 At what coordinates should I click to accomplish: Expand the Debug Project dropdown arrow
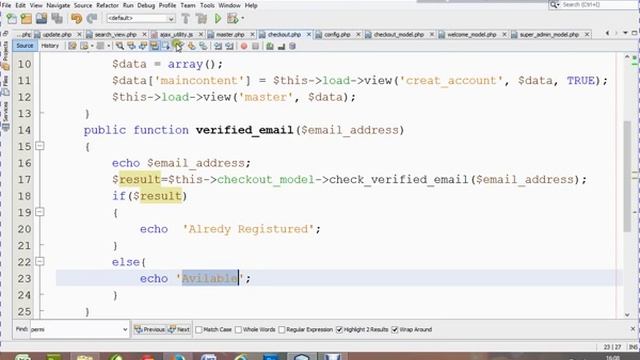coord(242,18)
